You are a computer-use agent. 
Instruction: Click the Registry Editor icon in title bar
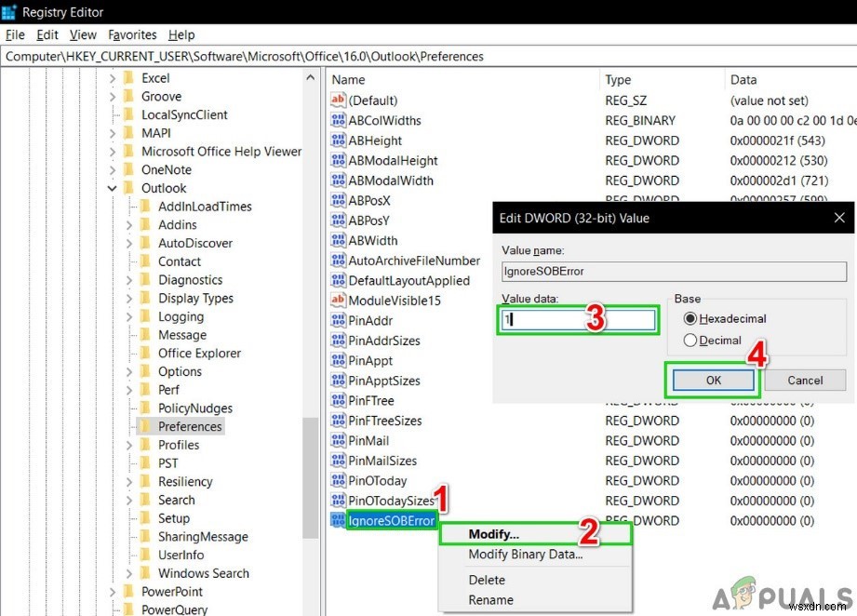coord(11,12)
